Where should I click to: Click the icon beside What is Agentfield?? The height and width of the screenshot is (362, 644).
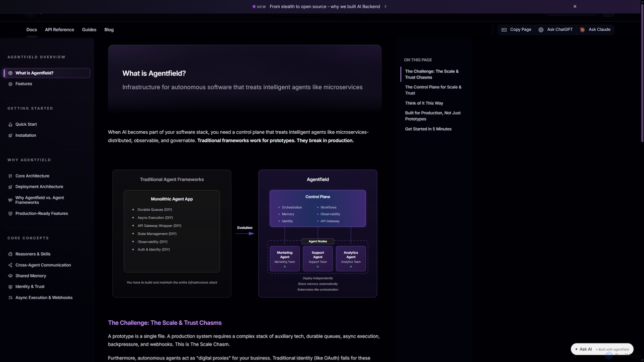[10, 73]
